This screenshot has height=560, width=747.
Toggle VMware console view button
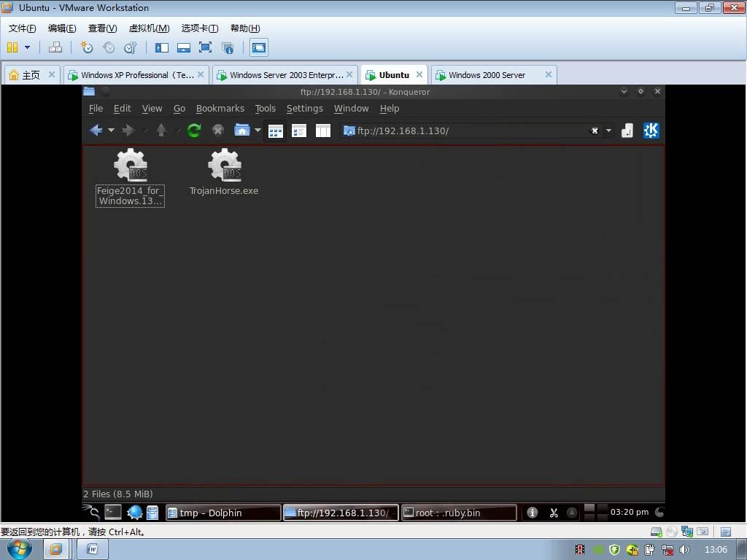click(259, 47)
